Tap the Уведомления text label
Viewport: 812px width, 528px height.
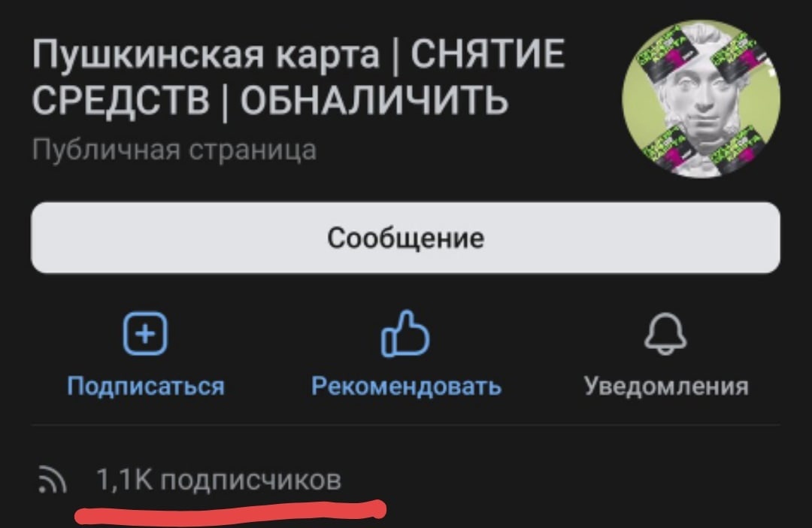tap(666, 386)
